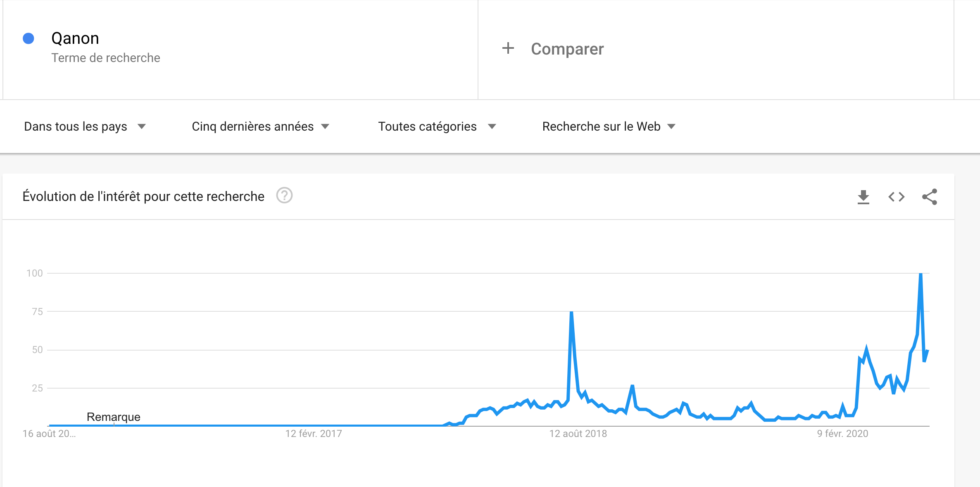The height and width of the screenshot is (487, 980).
Task: Click the 12 févr. 2017 axis label
Action: tap(314, 434)
